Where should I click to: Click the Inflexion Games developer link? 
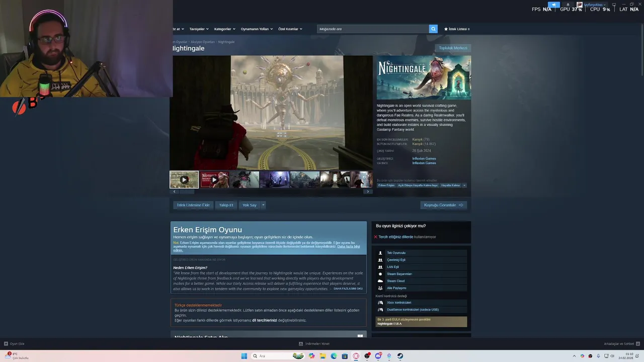point(424,159)
